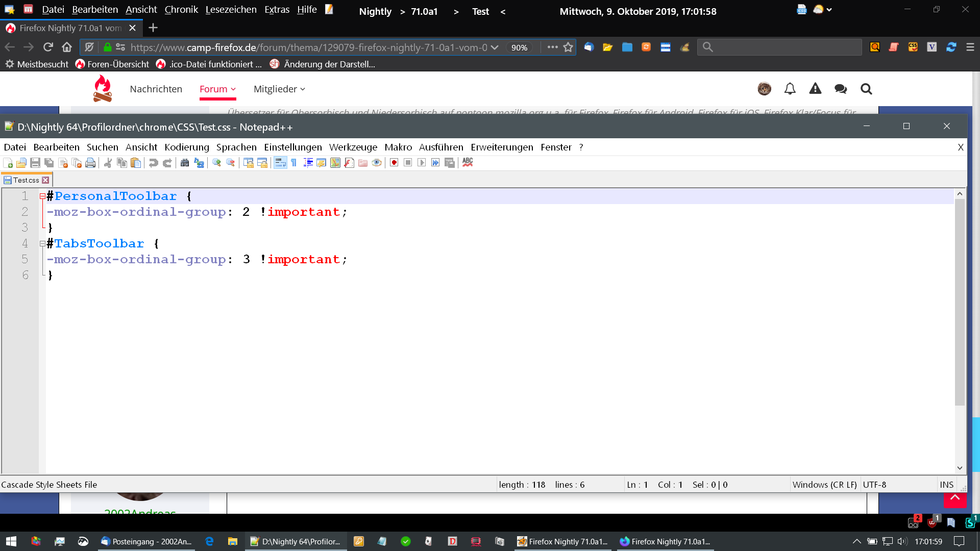
Task: Open the Kodierung menu
Action: pyautogui.click(x=186, y=147)
